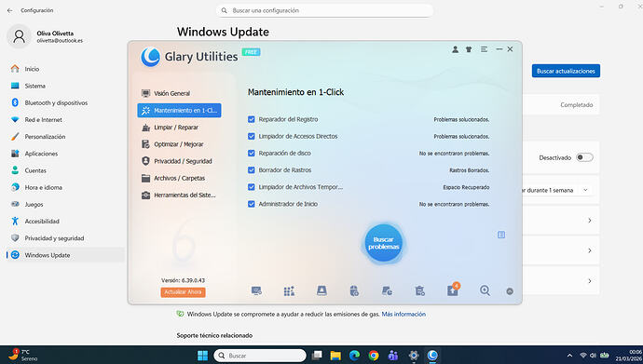Image resolution: width=643 pixels, height=364 pixels.
Task: Expand the second chevron row in Settings
Action: click(589, 250)
